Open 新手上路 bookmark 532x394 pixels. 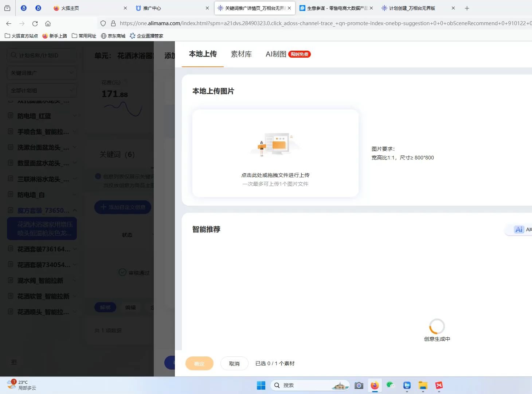point(55,36)
